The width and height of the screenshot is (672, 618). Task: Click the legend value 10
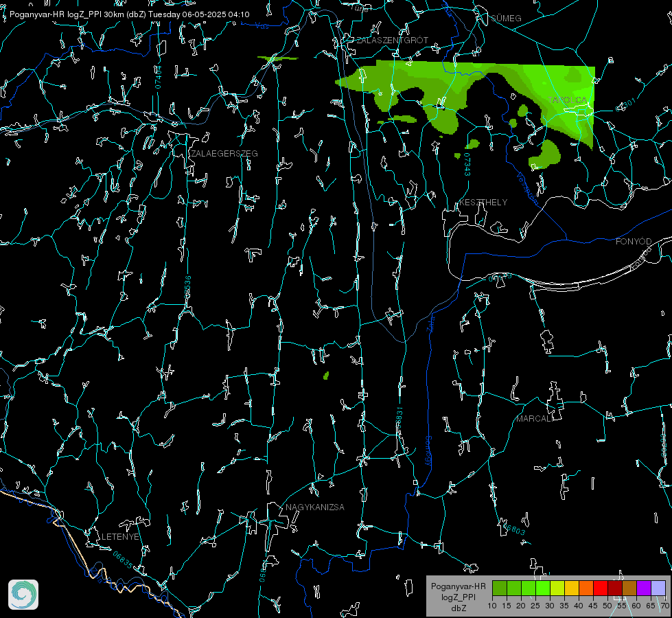point(492,606)
